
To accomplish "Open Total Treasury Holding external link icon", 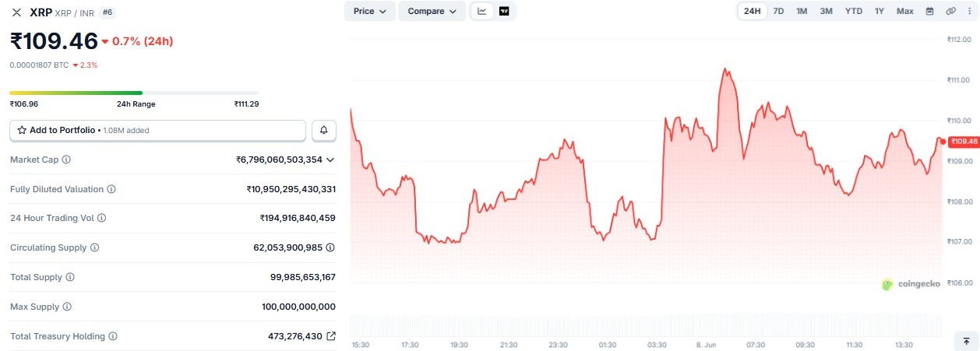I will (x=331, y=336).
